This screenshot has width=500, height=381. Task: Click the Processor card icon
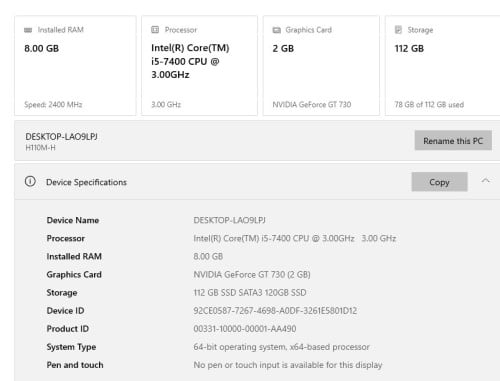click(x=155, y=30)
